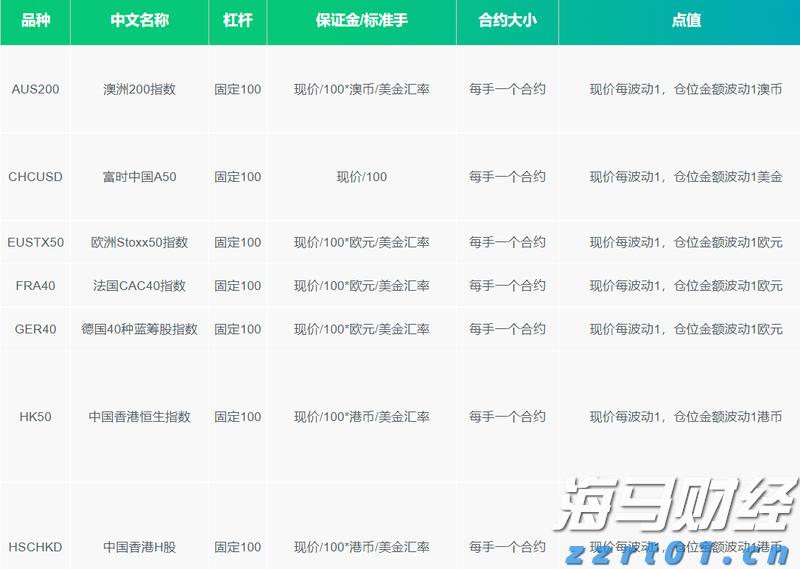Click the 港币/美金汇率 margin cell for HK50
800x569 pixels.
pyautogui.click(x=362, y=417)
